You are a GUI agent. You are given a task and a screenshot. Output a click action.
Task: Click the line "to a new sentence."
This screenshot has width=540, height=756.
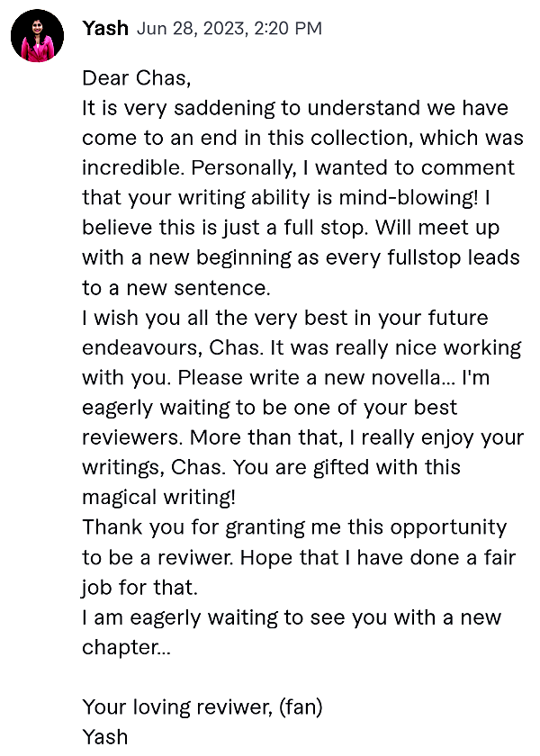[x=176, y=288]
